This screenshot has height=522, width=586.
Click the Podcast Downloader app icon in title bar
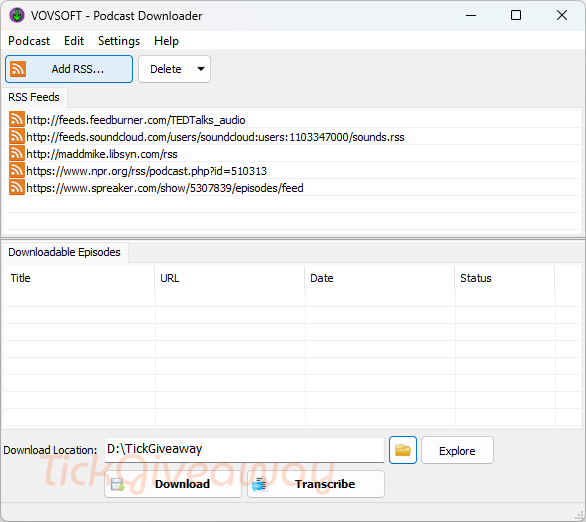click(17, 15)
